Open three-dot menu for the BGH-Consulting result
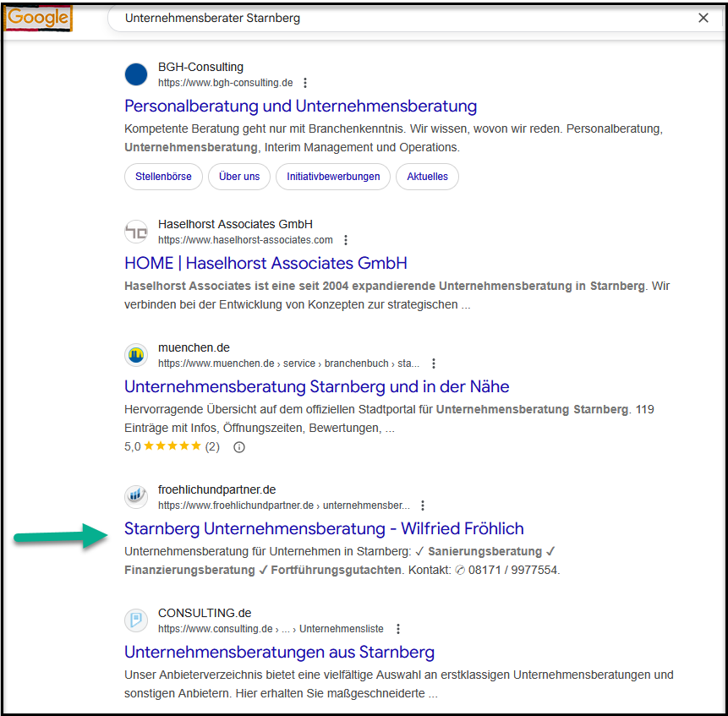This screenshot has width=728, height=716. (305, 83)
